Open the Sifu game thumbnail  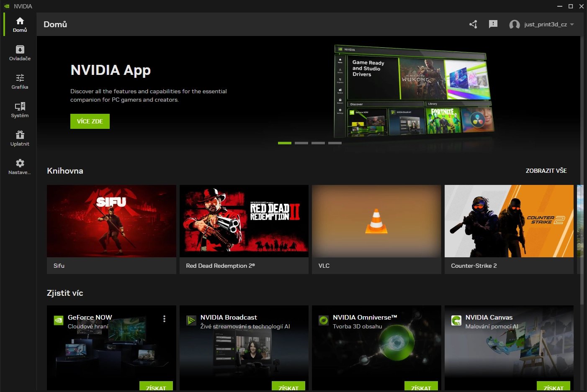[x=111, y=221]
